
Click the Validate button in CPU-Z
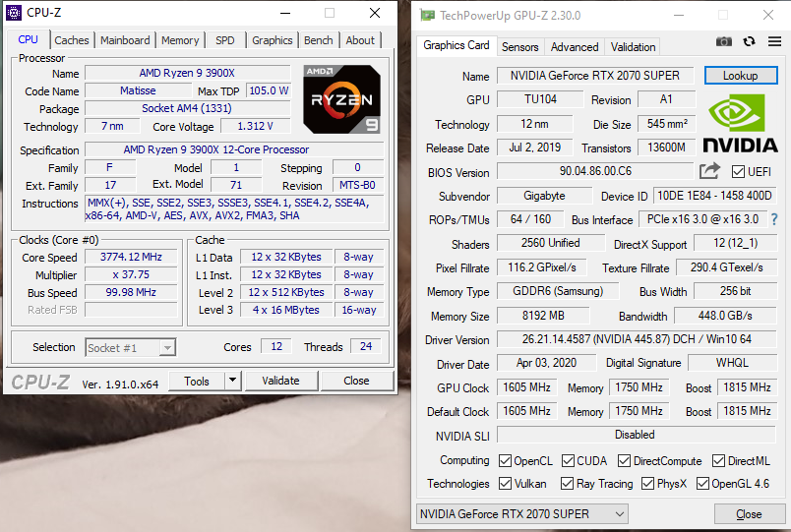coord(280,381)
